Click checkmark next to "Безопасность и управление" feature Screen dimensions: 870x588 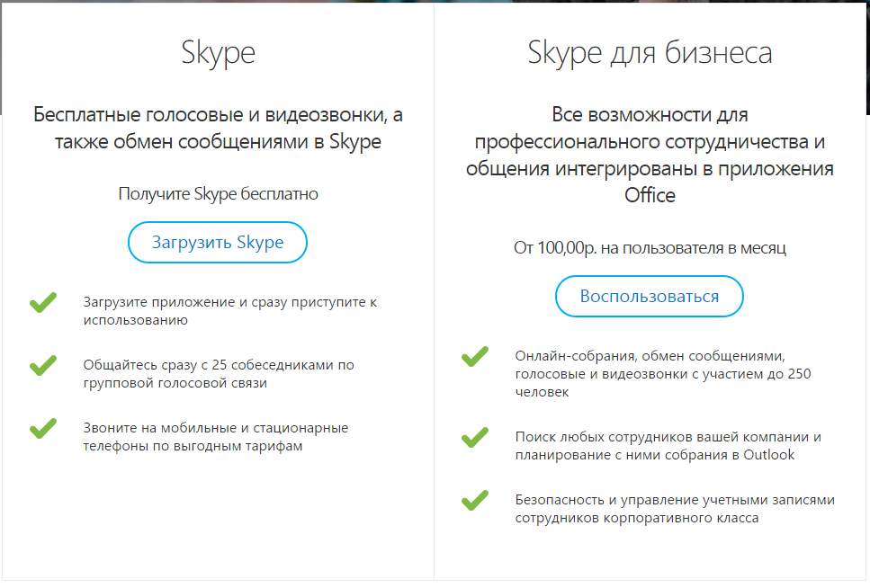pos(474,500)
